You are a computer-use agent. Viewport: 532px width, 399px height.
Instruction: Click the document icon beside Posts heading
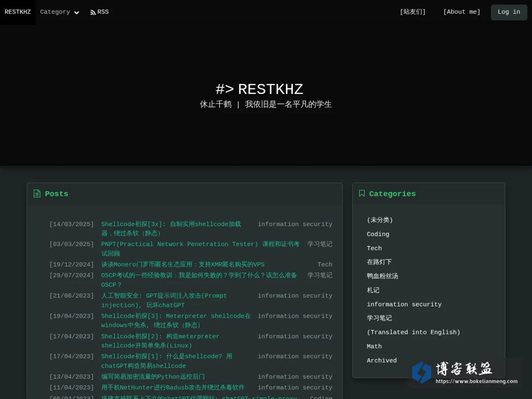pos(37,194)
